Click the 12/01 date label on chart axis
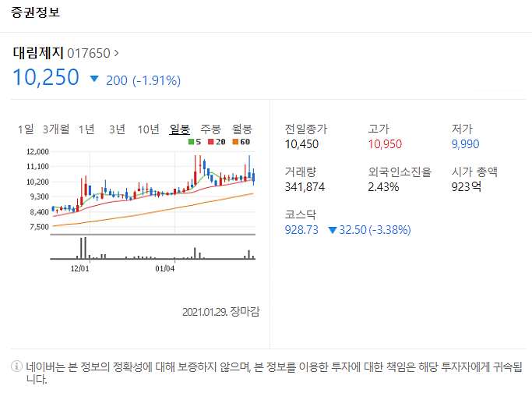The width and height of the screenshot is (532, 393). (79, 269)
